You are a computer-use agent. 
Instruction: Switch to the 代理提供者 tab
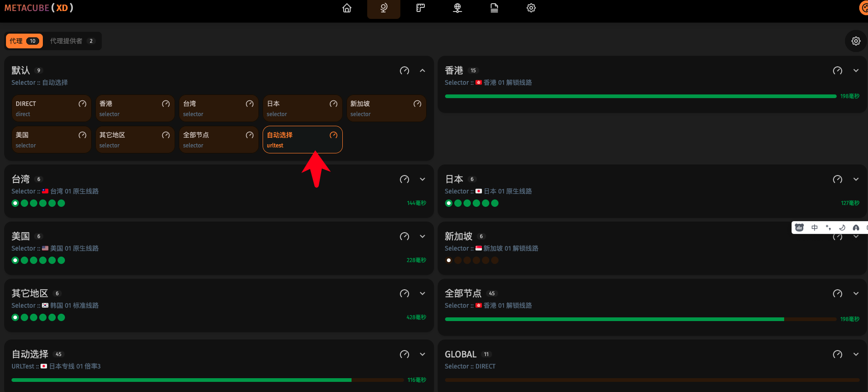tap(72, 41)
